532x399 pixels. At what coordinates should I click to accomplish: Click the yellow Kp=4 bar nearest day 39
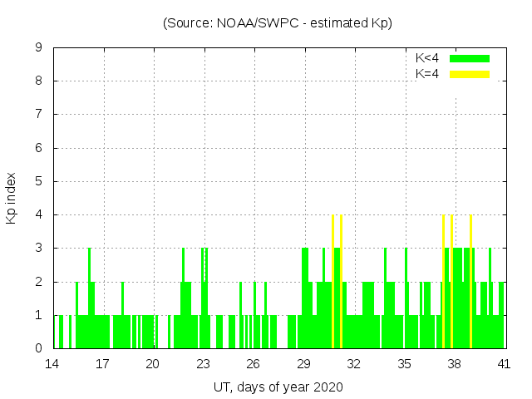471,283
